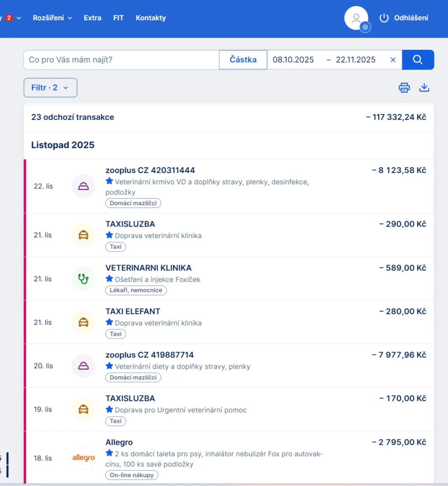
Task: Go to Kontakty in the top menu
Action: [x=150, y=18]
